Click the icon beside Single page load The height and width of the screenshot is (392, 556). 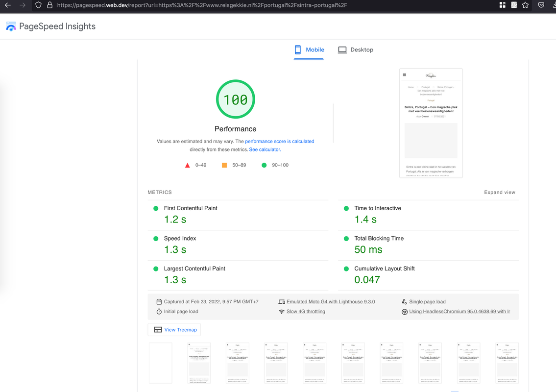tap(404, 302)
